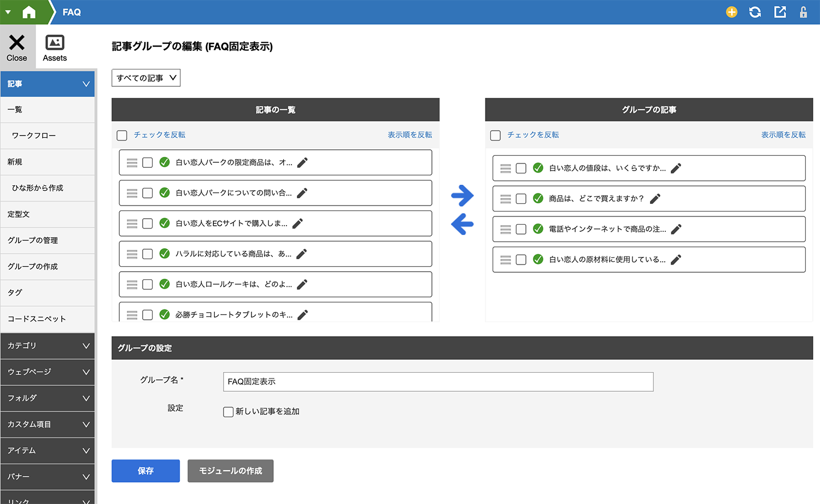The width and height of the screenshot is (820, 504).
Task: Edit article 白い恋人ロールケーキは with pencil
Action: pyautogui.click(x=302, y=284)
